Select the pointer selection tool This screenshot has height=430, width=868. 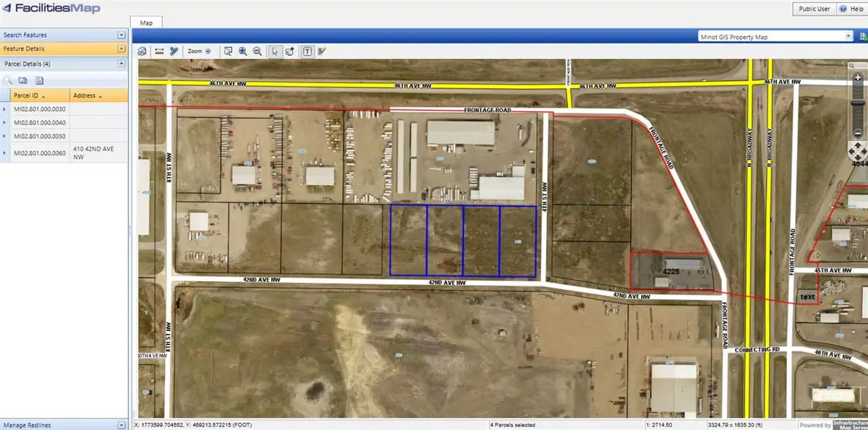point(274,51)
